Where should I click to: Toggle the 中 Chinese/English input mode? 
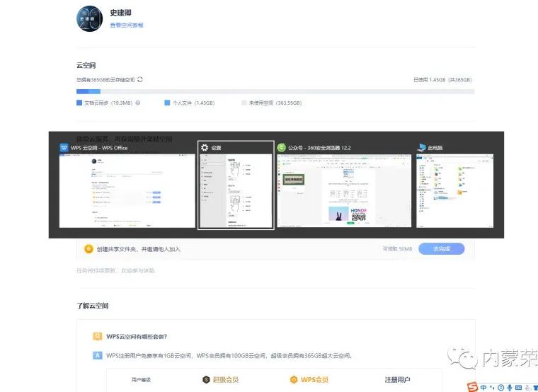tap(483, 388)
